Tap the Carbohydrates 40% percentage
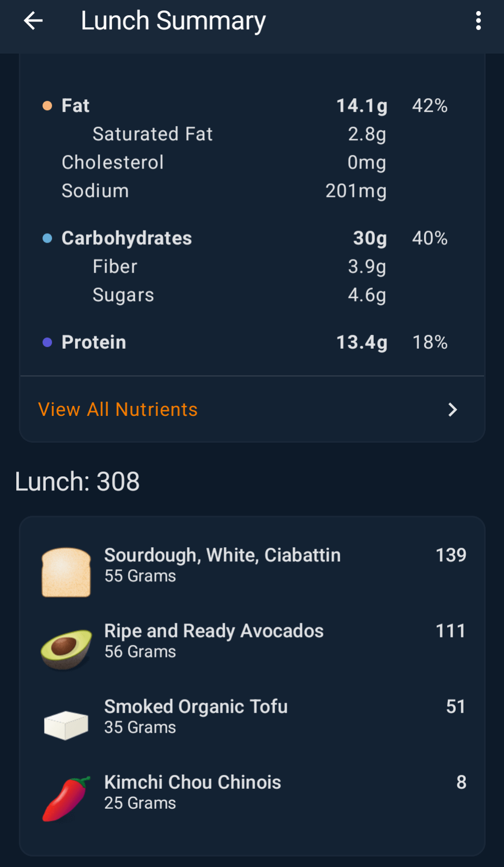This screenshot has height=867, width=504. point(429,238)
